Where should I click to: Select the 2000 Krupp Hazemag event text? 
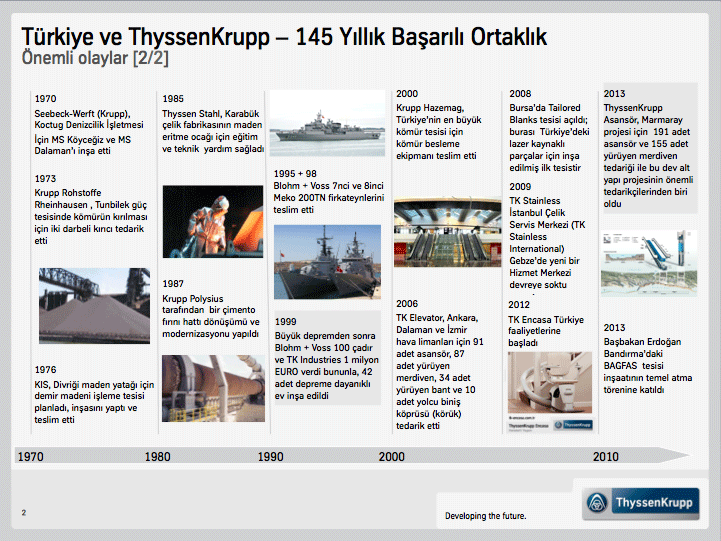439,125
